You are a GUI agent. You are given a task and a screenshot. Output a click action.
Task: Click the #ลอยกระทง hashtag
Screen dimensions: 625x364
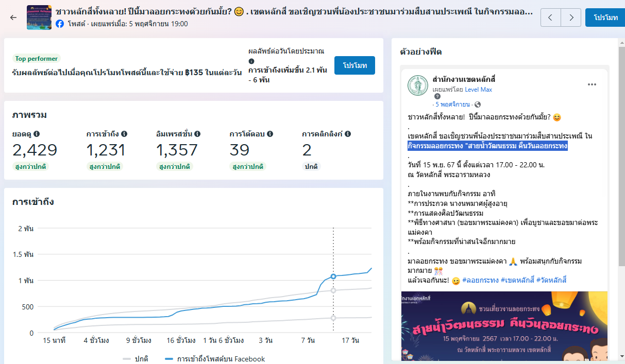(480, 280)
